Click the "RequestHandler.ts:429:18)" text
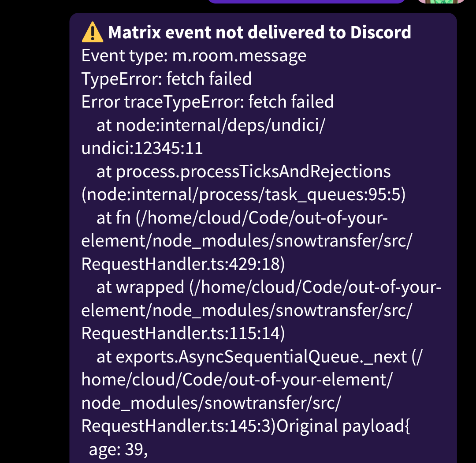Image resolution: width=476 pixels, height=463 pixels. pyautogui.click(x=183, y=264)
